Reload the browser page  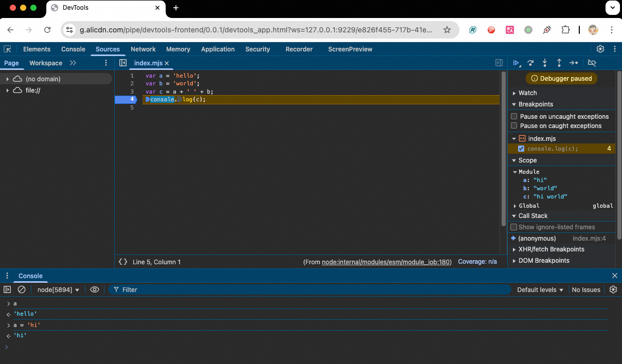[47, 30]
